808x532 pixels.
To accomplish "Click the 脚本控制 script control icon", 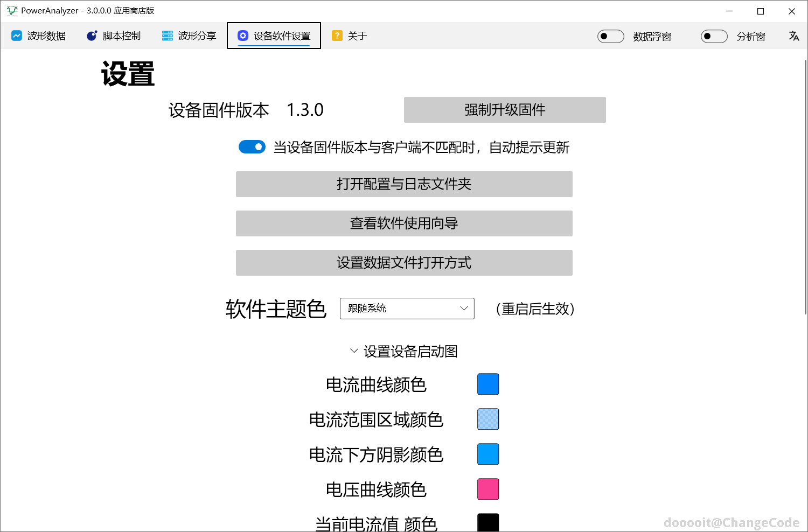I will 90,36.
